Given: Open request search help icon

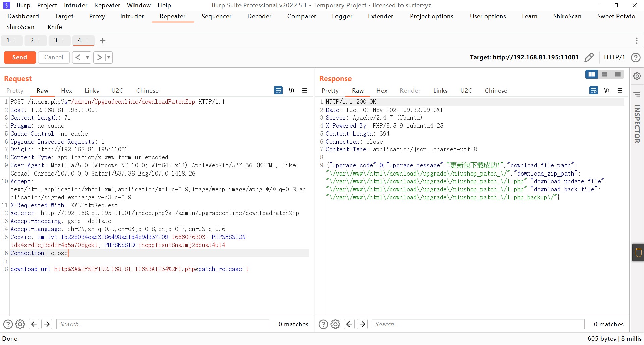Looking at the screenshot, I should click(8, 324).
